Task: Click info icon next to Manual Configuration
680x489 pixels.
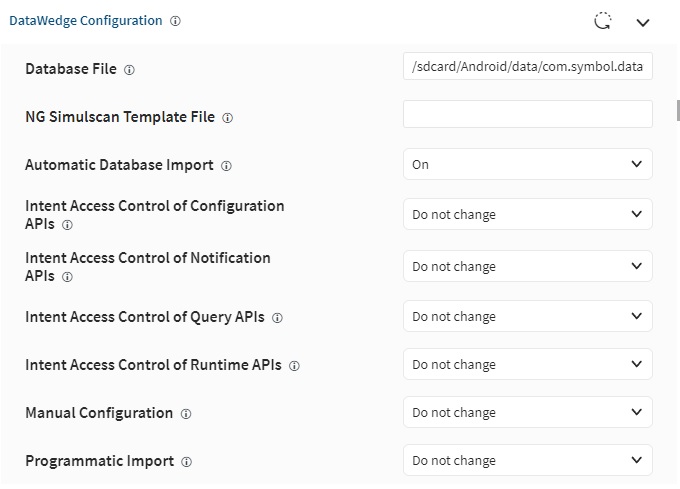Action: pyautogui.click(x=186, y=414)
